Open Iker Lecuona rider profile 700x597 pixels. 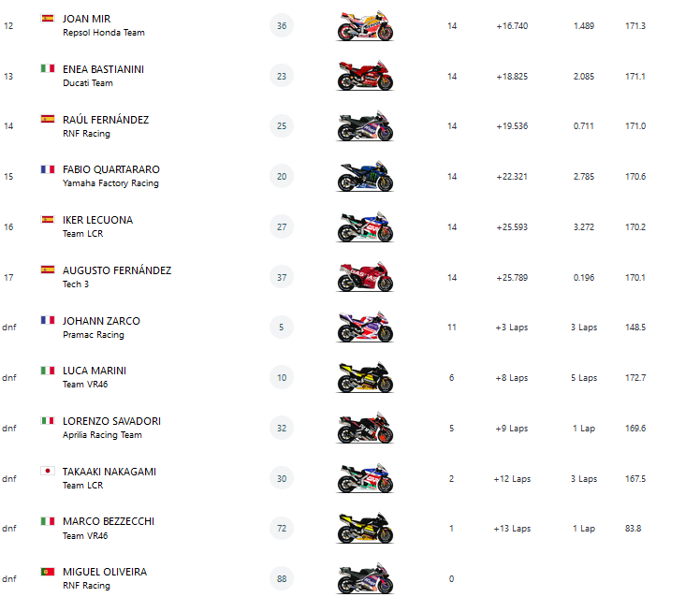tap(97, 220)
